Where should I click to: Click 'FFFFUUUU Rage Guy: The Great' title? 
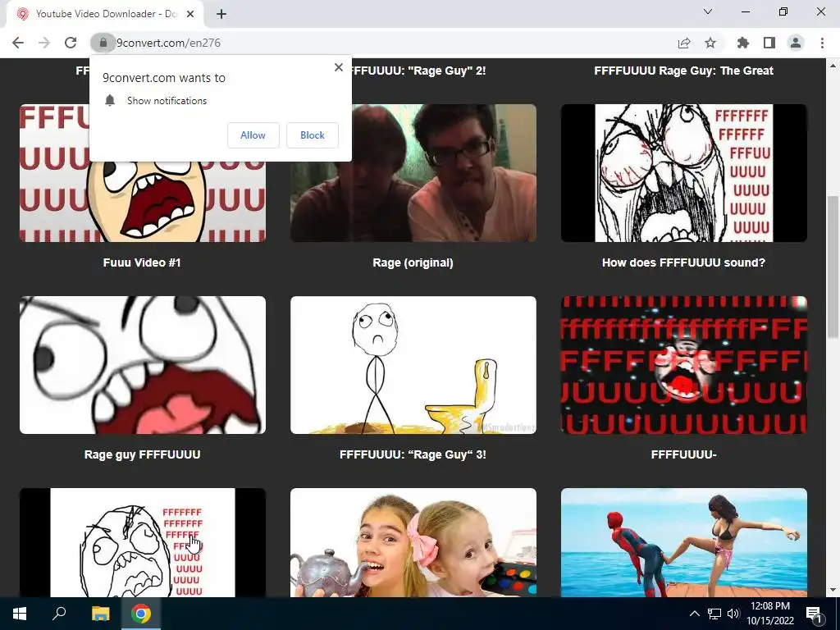point(683,71)
